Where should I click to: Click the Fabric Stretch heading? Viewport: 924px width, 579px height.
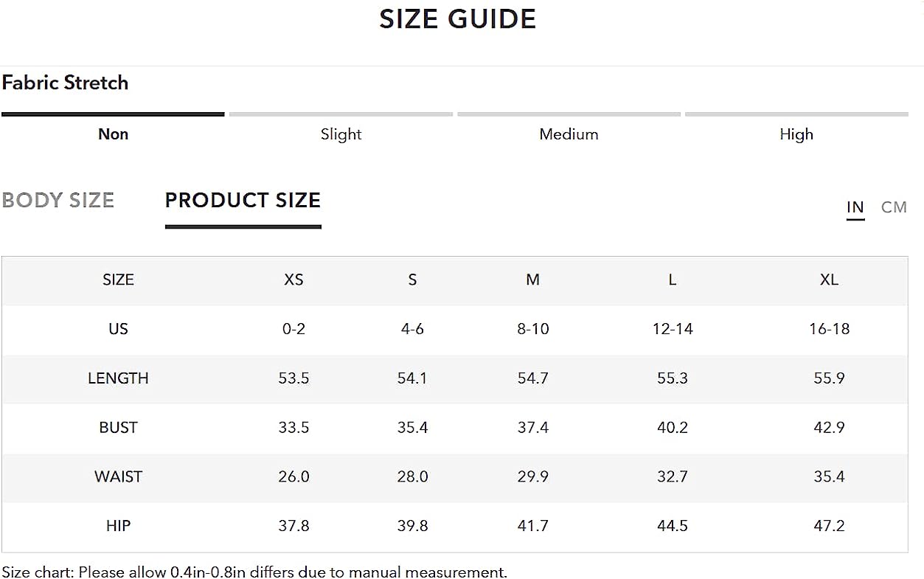point(65,83)
